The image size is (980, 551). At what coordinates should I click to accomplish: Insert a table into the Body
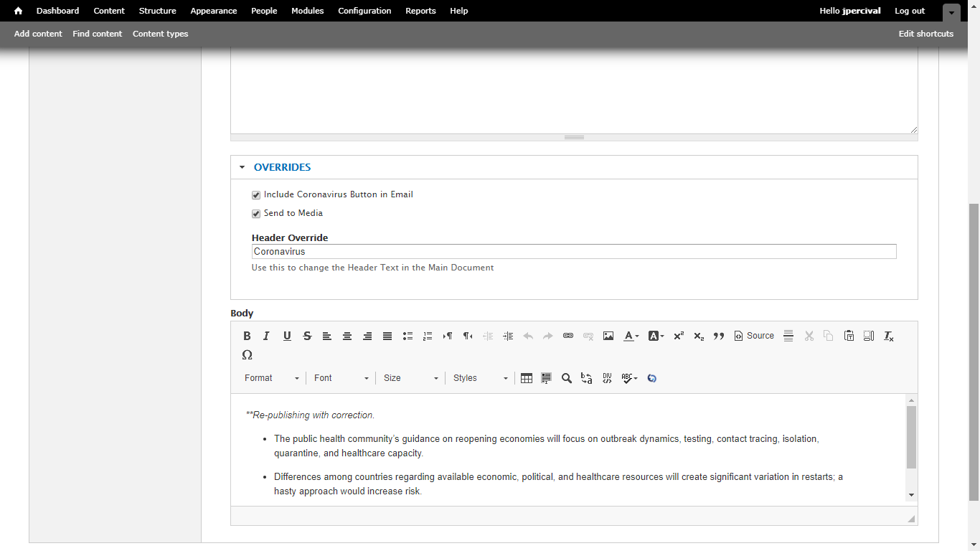[527, 378]
